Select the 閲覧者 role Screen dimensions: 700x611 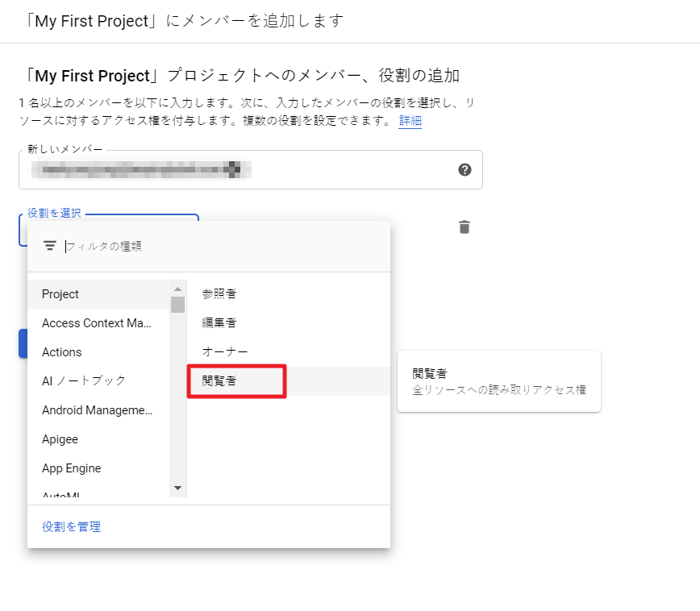[x=219, y=381]
